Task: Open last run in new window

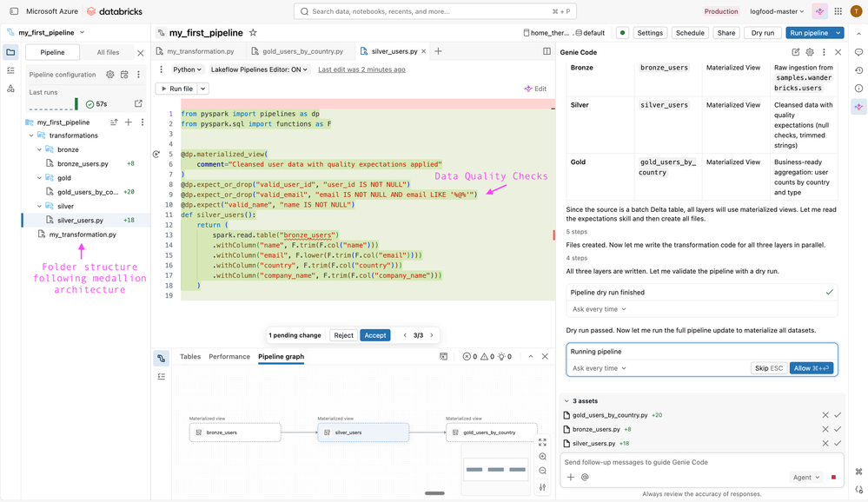Action: coord(138,103)
